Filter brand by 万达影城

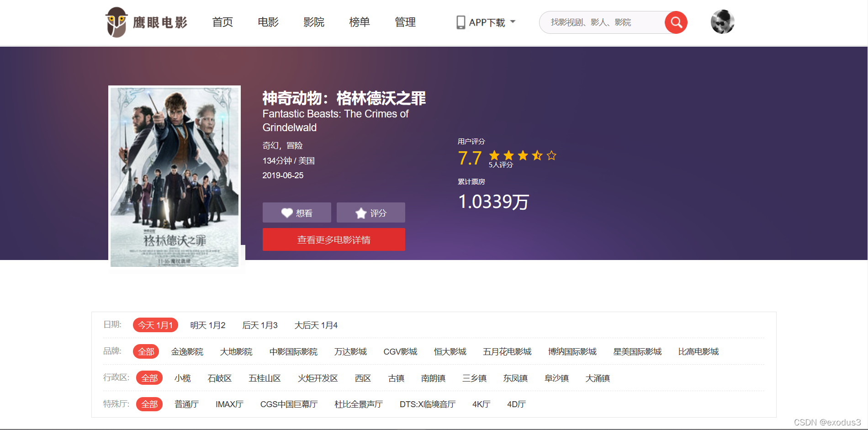pyautogui.click(x=350, y=351)
